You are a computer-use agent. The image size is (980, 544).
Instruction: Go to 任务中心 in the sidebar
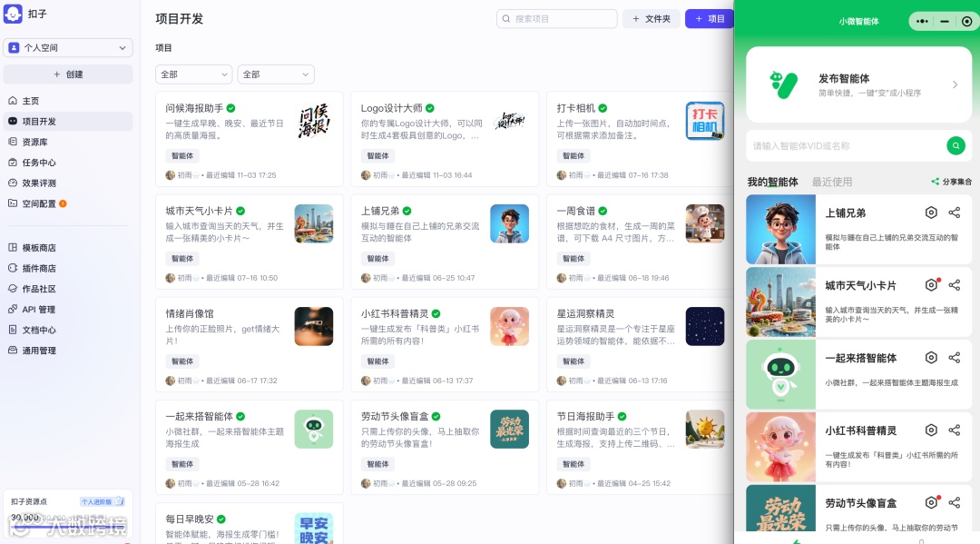pyautogui.click(x=67, y=163)
